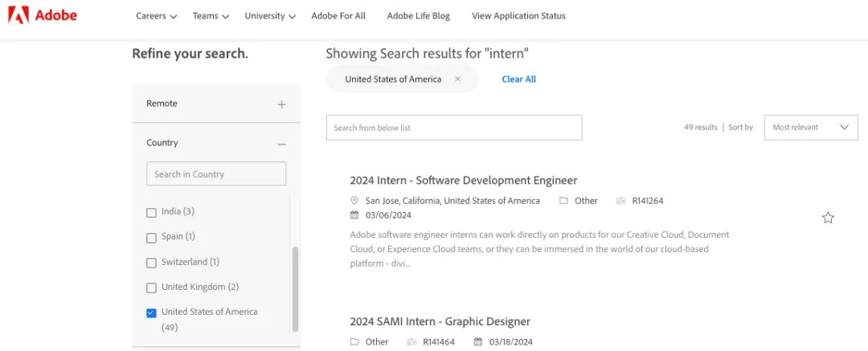Image resolution: width=868 pixels, height=351 pixels.
Task: Open 2024 SAMI Intern - Graphic Designer job
Action: pos(440,321)
